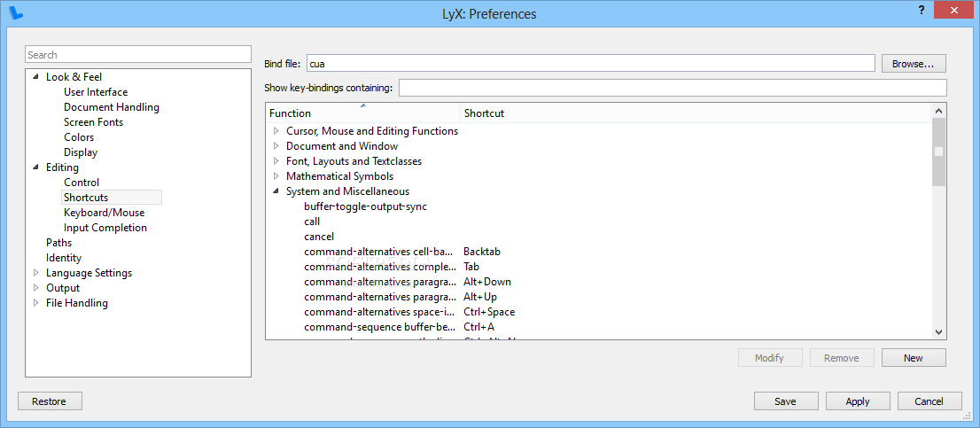
Task: Select Paths in the preferences tree
Action: pyautogui.click(x=58, y=243)
